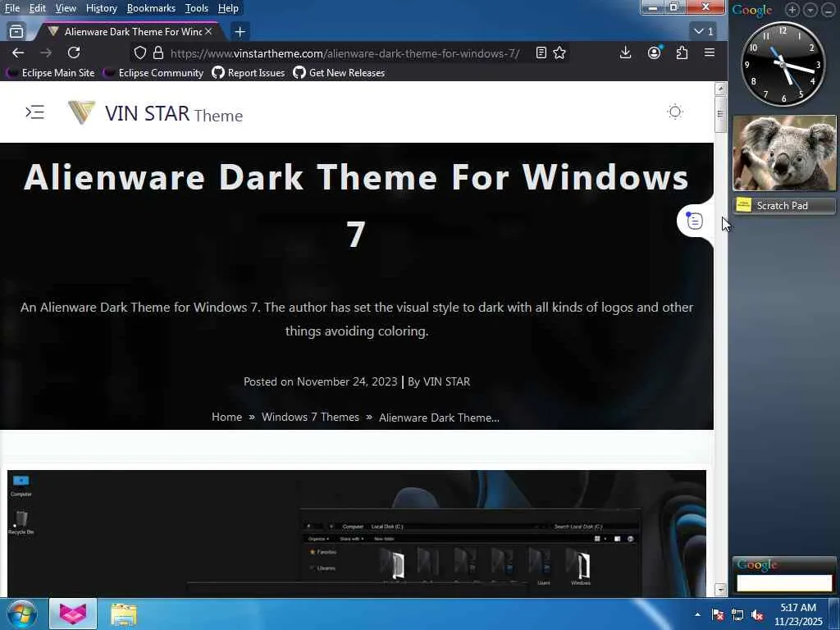Open the Help menu
Image resolution: width=840 pixels, height=630 pixels.
coord(228,8)
